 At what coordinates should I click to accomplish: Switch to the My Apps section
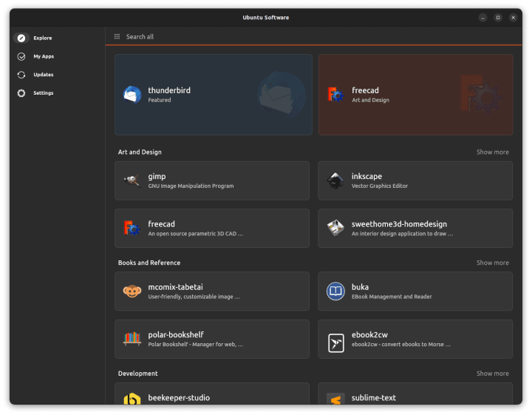tap(44, 56)
